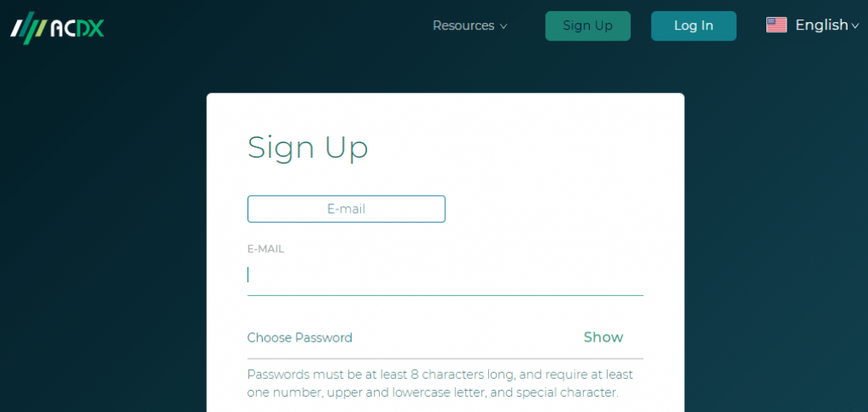Click the United States flag icon
The image size is (868, 412).
pos(776,25)
